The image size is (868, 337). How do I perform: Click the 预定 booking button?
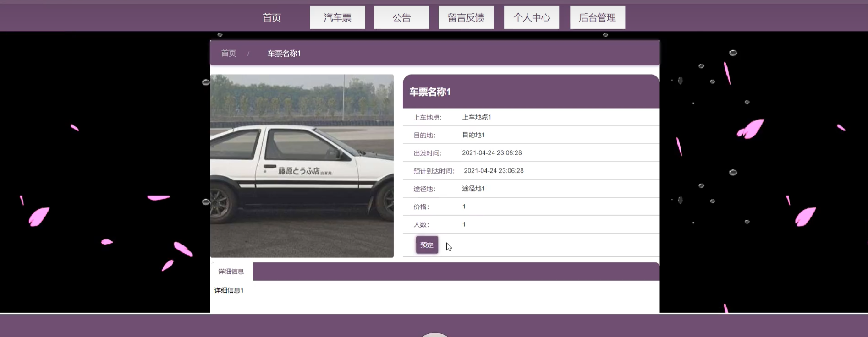click(x=427, y=245)
